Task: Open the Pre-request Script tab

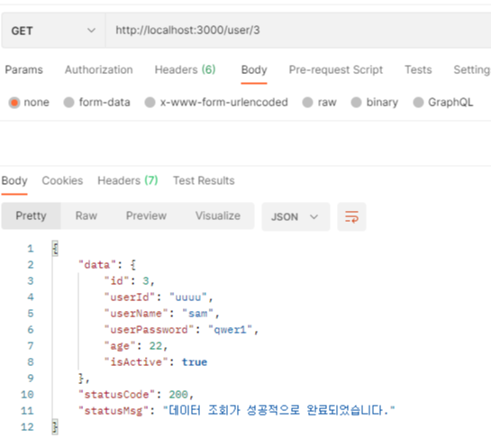Action: 336,69
